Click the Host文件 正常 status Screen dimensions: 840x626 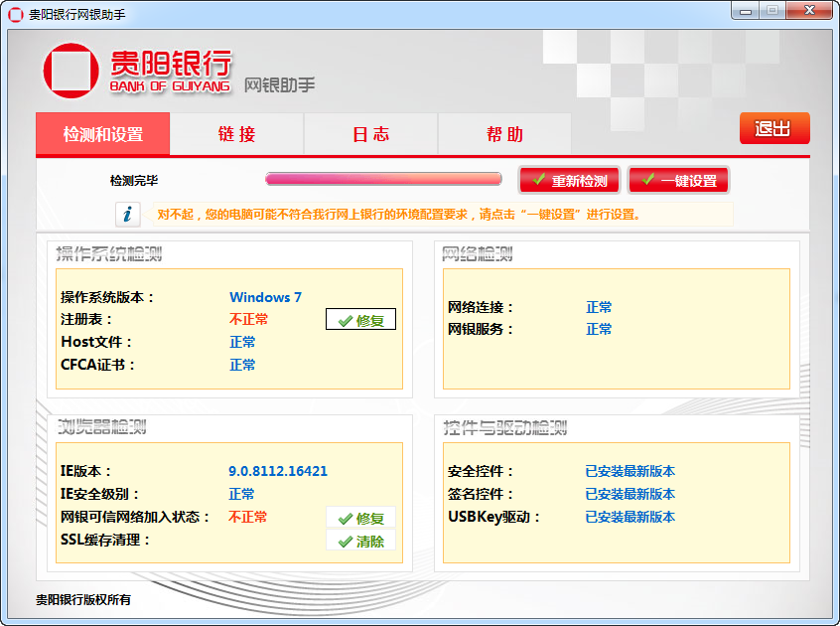[242, 342]
